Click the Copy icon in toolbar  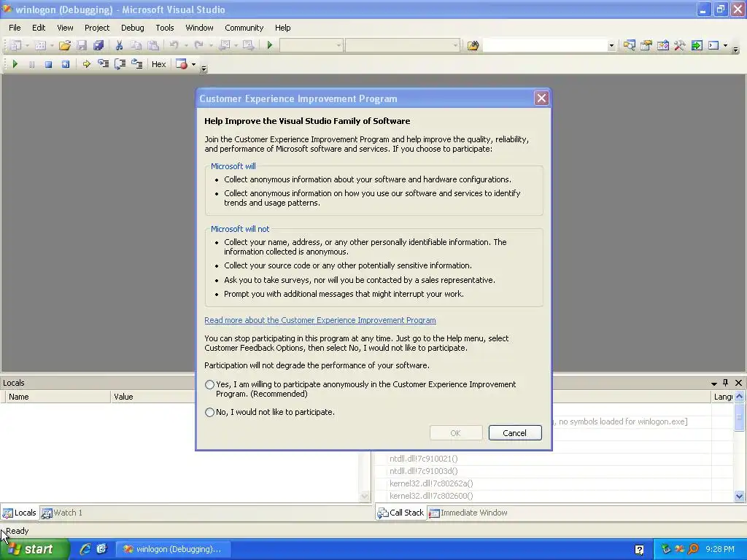136,46
